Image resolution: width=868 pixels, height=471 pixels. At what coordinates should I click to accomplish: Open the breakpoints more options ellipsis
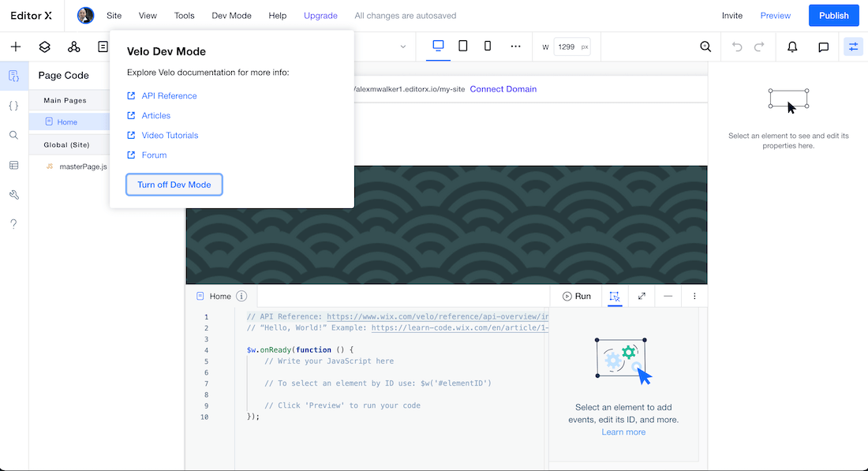coord(515,47)
